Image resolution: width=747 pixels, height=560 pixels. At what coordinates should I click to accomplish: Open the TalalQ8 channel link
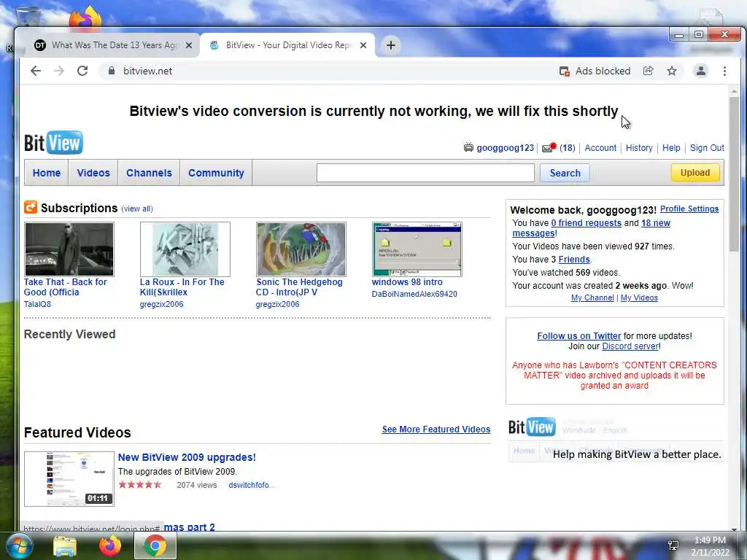pyautogui.click(x=37, y=304)
